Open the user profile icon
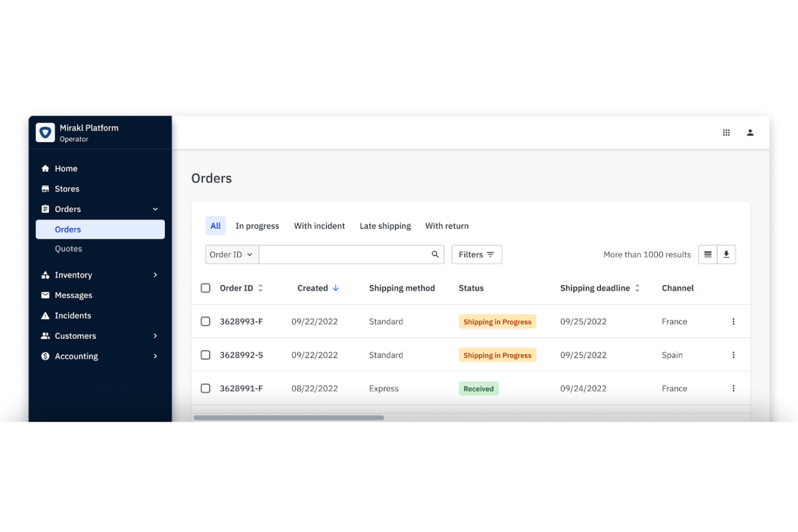This screenshot has width=798, height=532. click(x=750, y=132)
